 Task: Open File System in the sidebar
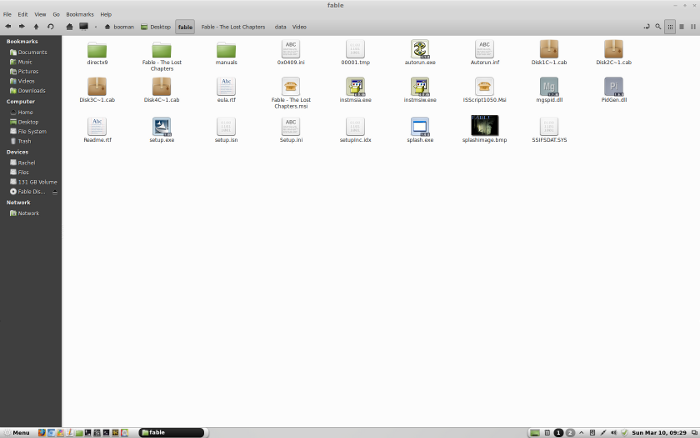pos(29,131)
